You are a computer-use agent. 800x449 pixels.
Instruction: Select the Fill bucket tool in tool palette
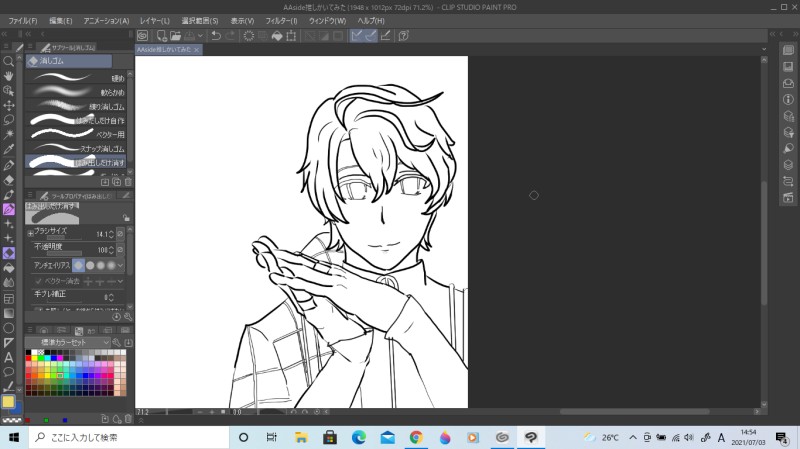point(9,268)
